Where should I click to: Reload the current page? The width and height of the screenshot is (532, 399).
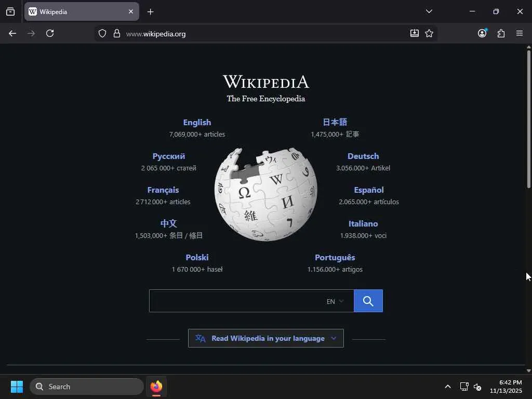pos(50,33)
